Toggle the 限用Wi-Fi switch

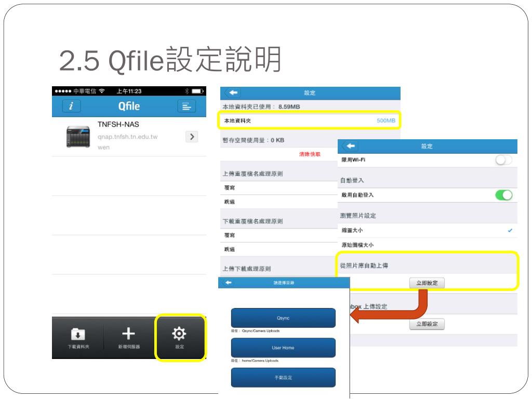tap(503, 160)
